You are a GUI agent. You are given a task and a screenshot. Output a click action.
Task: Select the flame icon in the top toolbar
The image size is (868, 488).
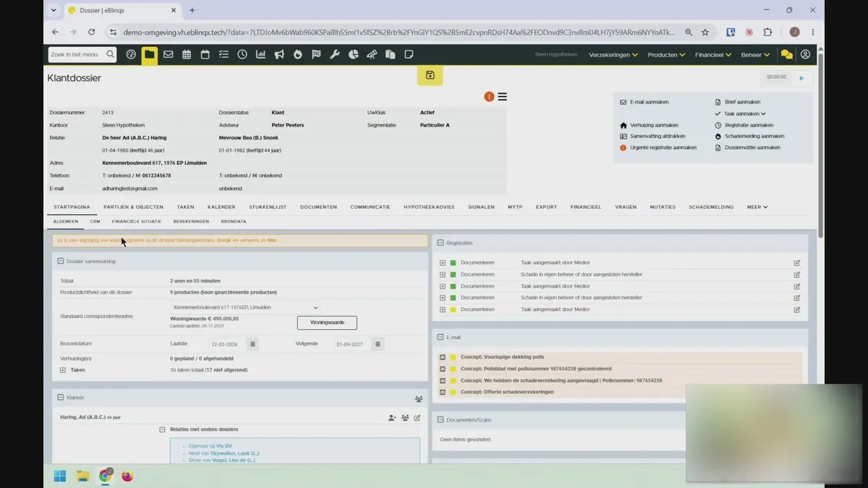[x=297, y=54]
